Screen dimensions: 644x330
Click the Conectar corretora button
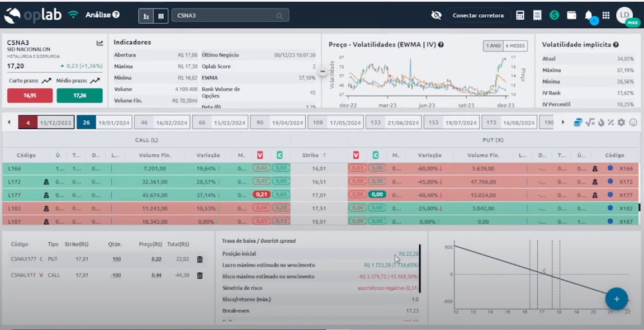[x=478, y=16]
